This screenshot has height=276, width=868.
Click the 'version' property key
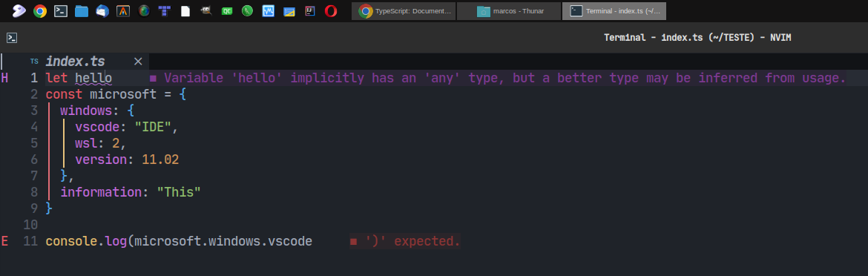coord(101,160)
